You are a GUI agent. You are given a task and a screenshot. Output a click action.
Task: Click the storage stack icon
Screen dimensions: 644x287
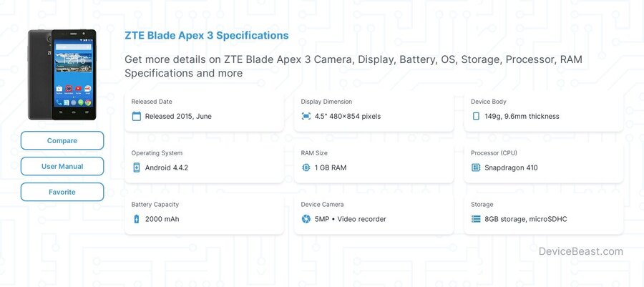point(476,219)
